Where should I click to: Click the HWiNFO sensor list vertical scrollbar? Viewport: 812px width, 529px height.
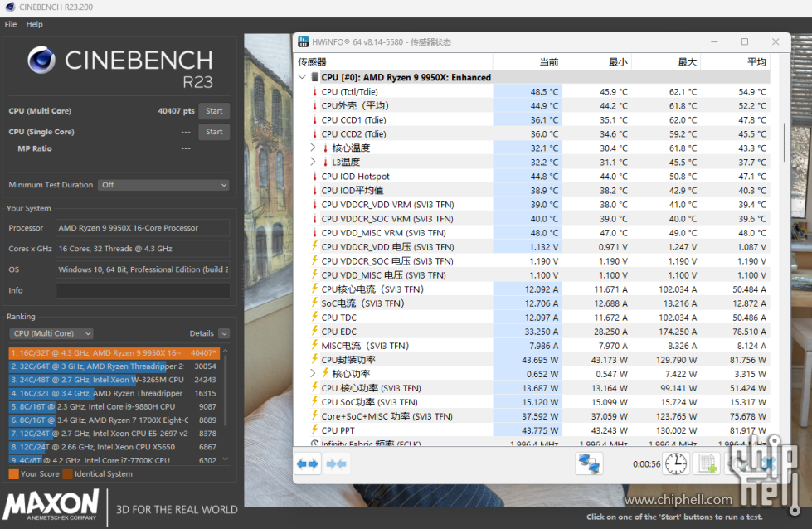785,143
